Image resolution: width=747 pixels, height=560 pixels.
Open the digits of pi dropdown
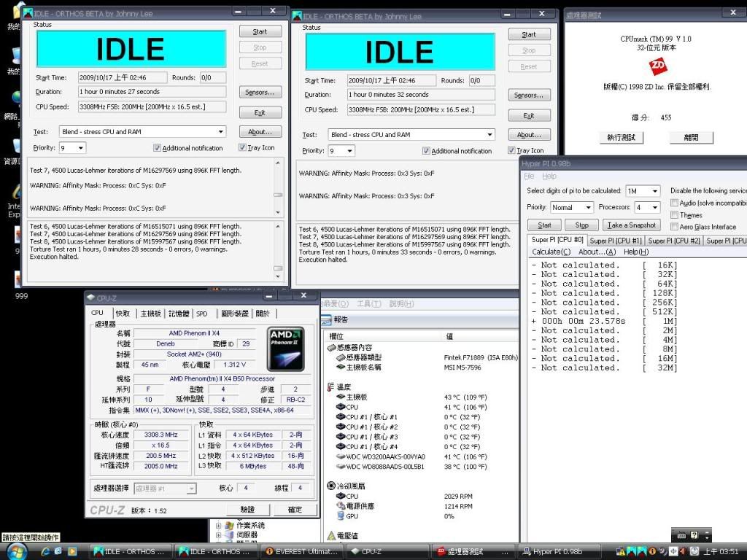click(654, 191)
